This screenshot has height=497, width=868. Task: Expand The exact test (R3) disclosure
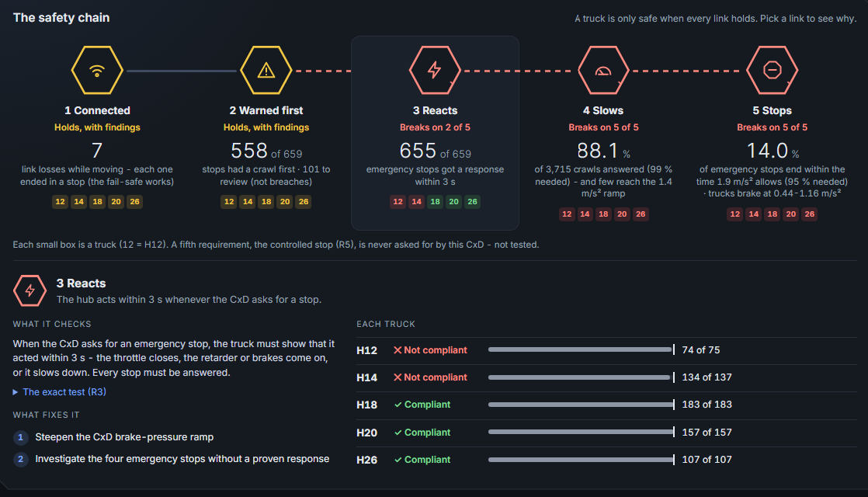pos(60,392)
